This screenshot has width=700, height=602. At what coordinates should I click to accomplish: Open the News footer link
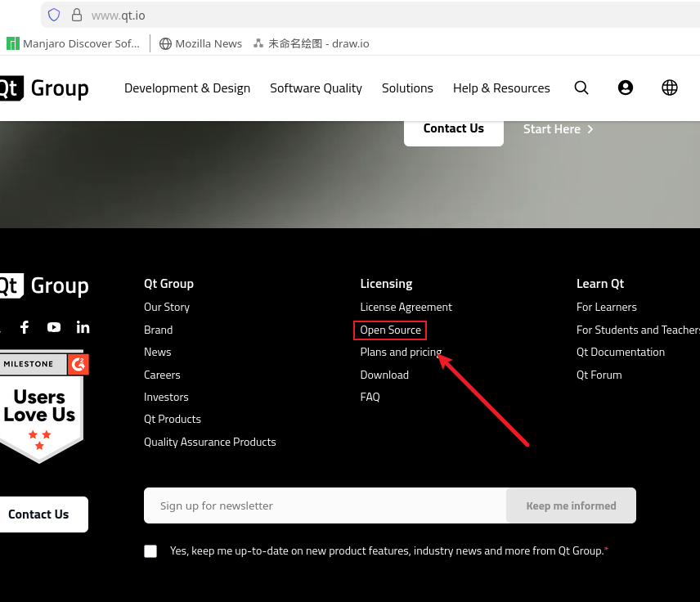[158, 353]
